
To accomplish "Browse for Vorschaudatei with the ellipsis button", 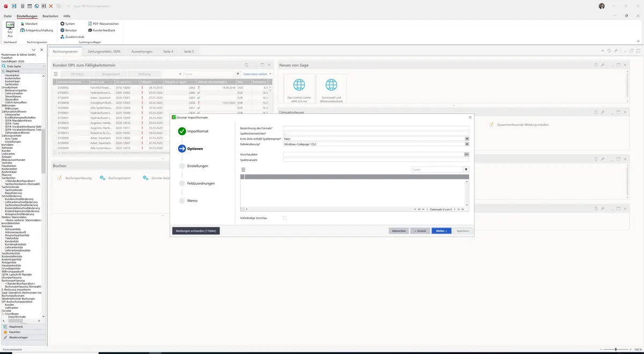I will 467,154.
